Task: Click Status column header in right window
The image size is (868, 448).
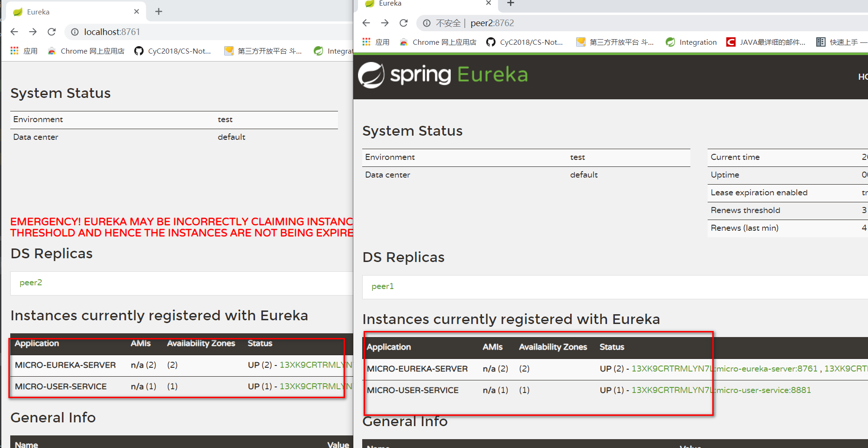Action: click(x=612, y=347)
